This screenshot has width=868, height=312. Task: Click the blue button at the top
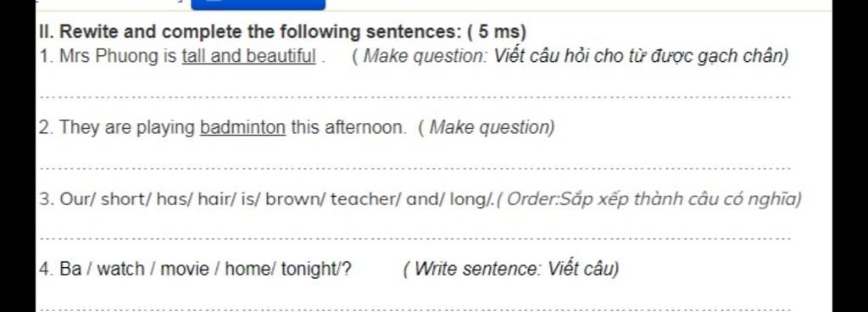[x=258, y=4]
